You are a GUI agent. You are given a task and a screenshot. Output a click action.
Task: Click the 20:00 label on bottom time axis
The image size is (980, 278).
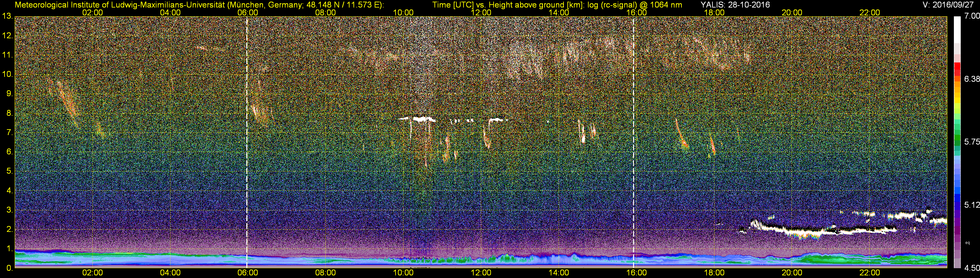(x=792, y=273)
